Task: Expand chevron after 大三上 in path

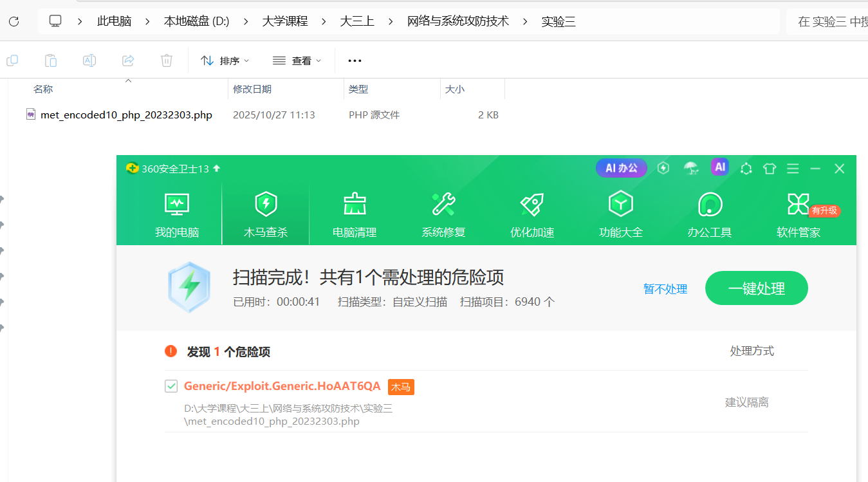Action: click(x=390, y=21)
